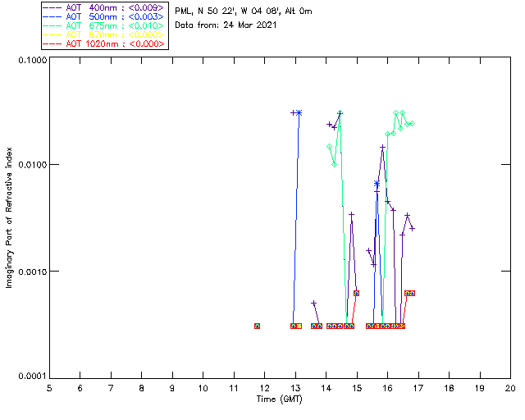525x420 pixels.
Task: Click the x-axis tick label 16
Action: pyautogui.click(x=388, y=388)
